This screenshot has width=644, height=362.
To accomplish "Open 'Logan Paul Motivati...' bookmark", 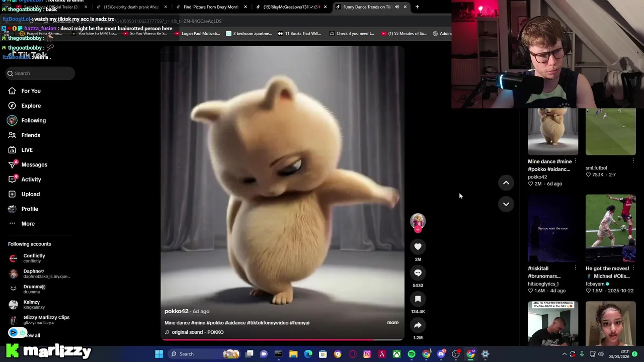I will [x=197, y=34].
